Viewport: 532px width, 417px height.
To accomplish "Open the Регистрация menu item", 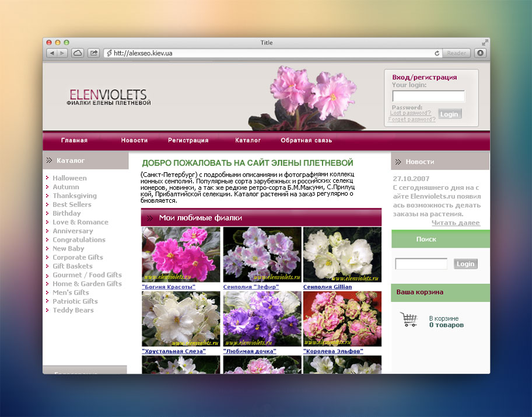I will point(188,140).
